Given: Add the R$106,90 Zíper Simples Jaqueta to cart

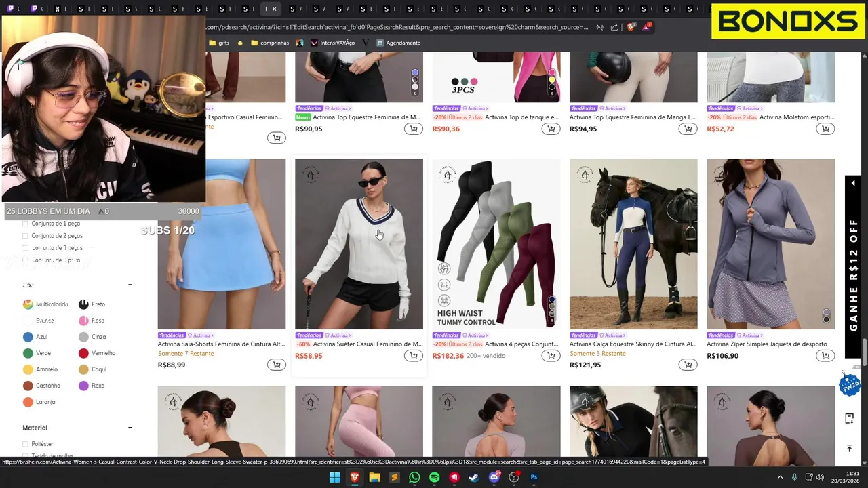Looking at the screenshot, I should click(x=825, y=356).
